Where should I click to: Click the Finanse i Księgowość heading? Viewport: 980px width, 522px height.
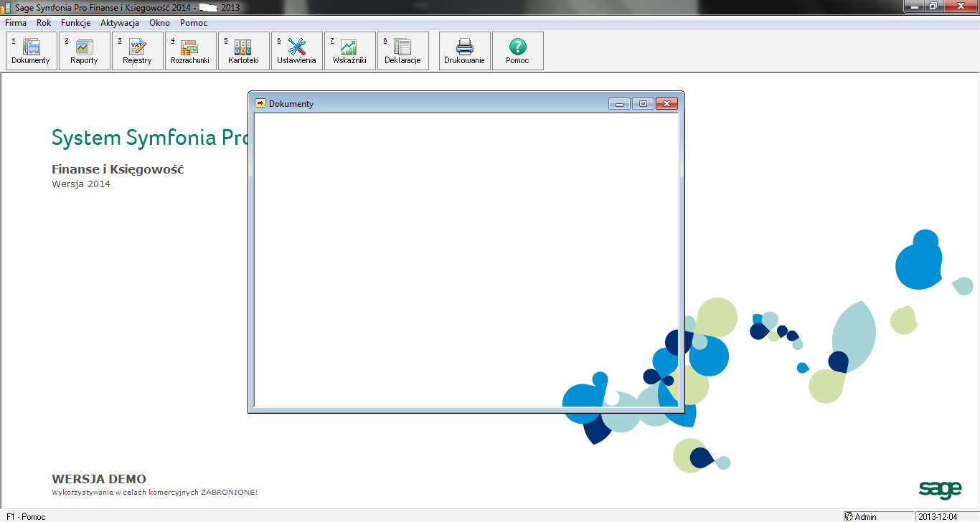[118, 169]
